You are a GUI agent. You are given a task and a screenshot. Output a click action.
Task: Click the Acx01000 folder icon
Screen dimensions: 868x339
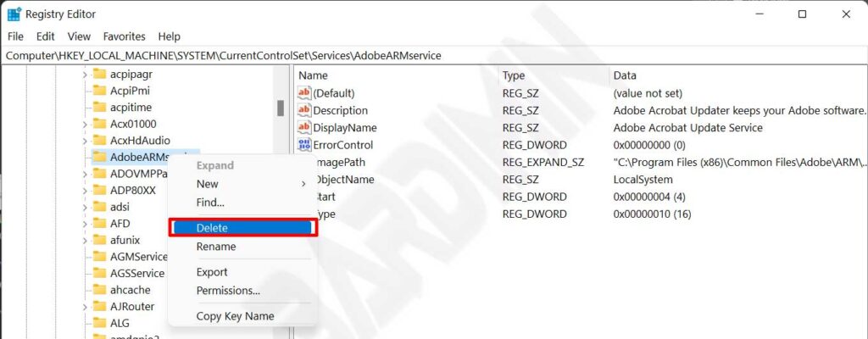coord(99,124)
